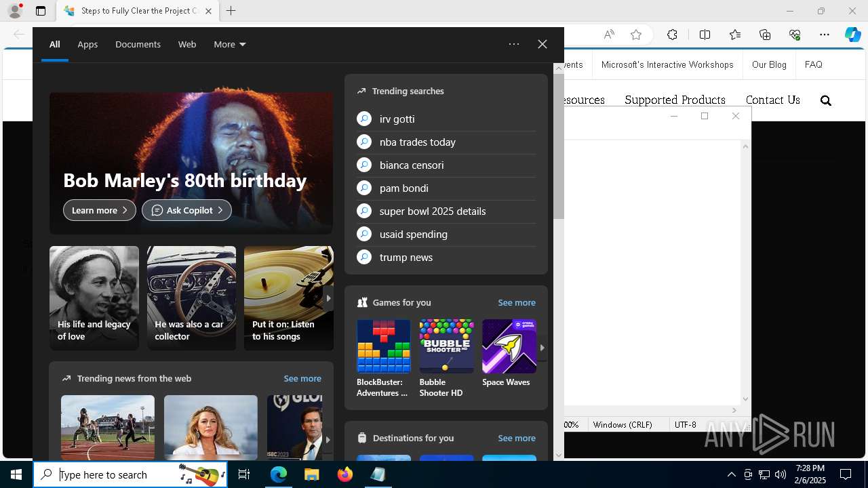Click UTF-8 encoding in Notepad status bar
The width and height of the screenshot is (868, 488).
[x=686, y=424]
